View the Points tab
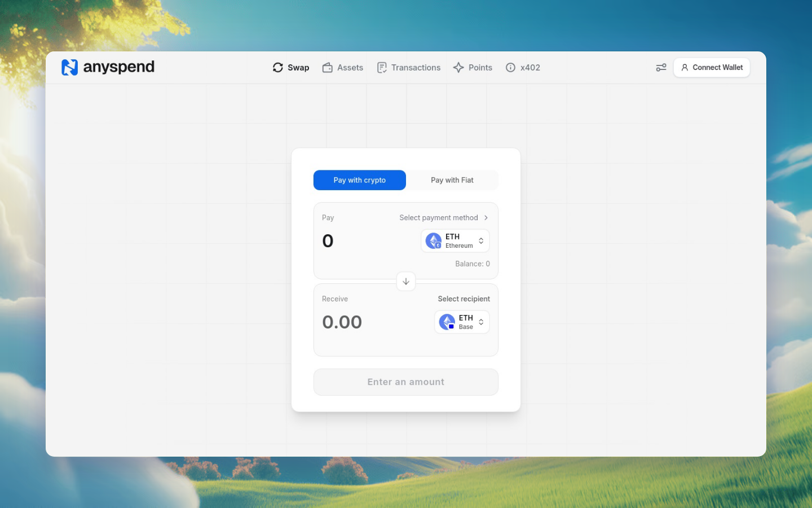 [473, 68]
